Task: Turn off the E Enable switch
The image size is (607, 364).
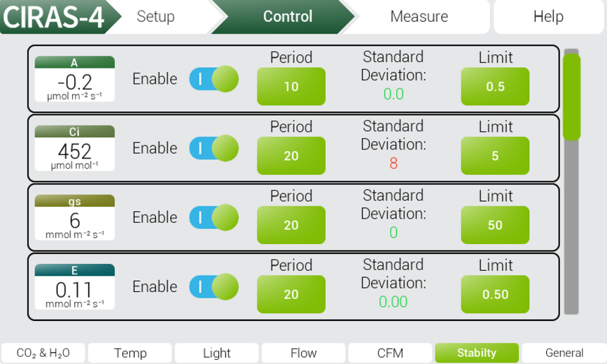Action: (213, 286)
